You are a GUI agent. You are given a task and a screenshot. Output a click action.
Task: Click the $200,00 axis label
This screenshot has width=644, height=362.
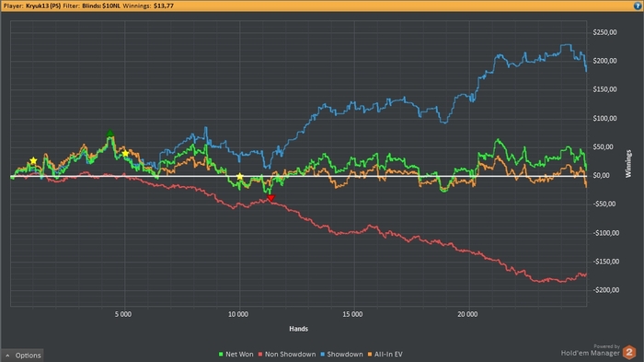pos(604,61)
